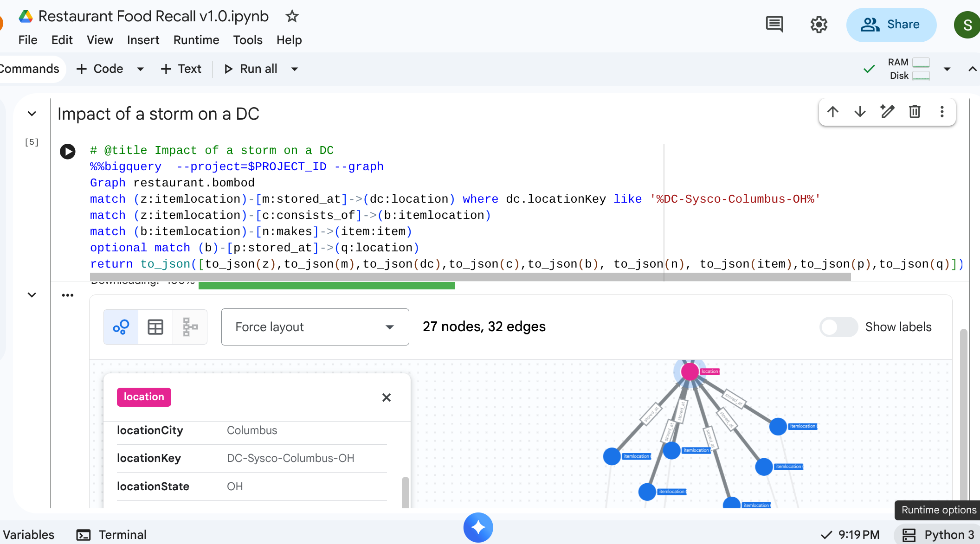Run the storm impact code cell

[68, 151]
